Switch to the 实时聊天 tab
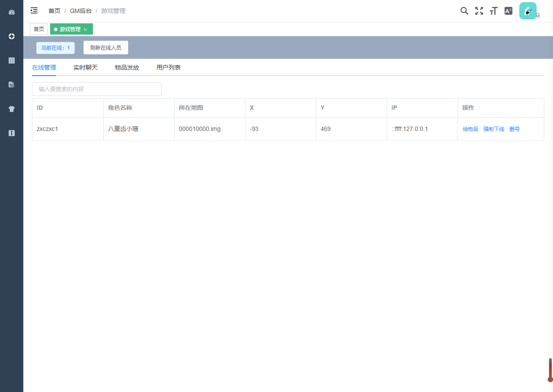The height and width of the screenshot is (392, 553). (x=86, y=67)
